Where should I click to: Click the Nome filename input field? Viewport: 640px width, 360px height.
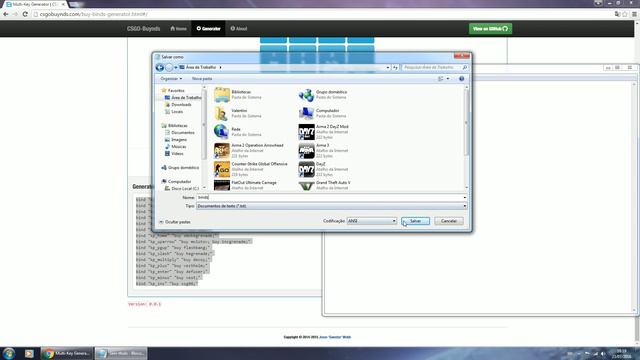click(329, 198)
